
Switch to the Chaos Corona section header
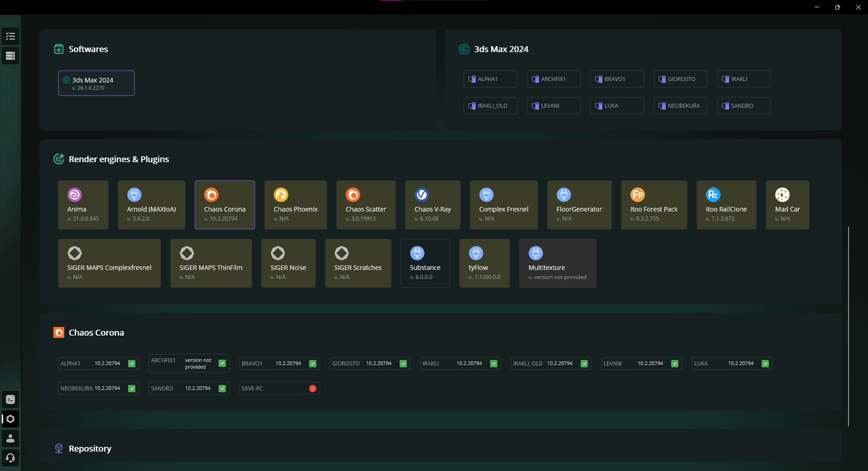96,332
